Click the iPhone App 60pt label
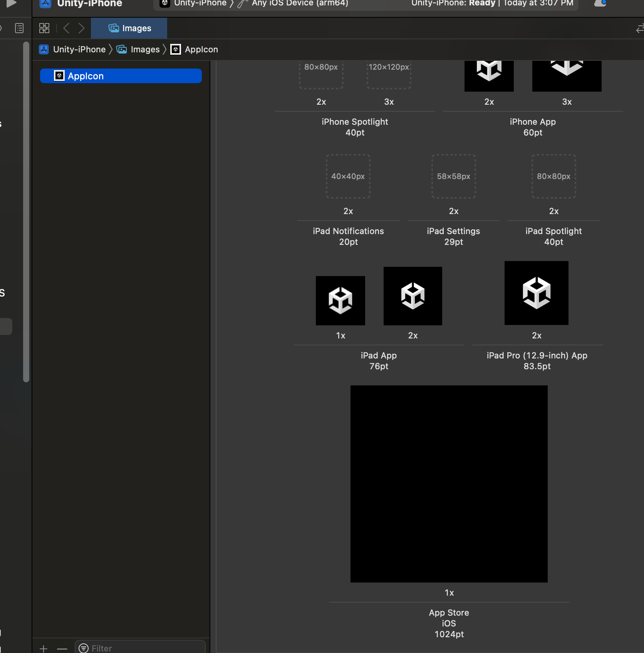The height and width of the screenshot is (653, 644). click(x=533, y=127)
